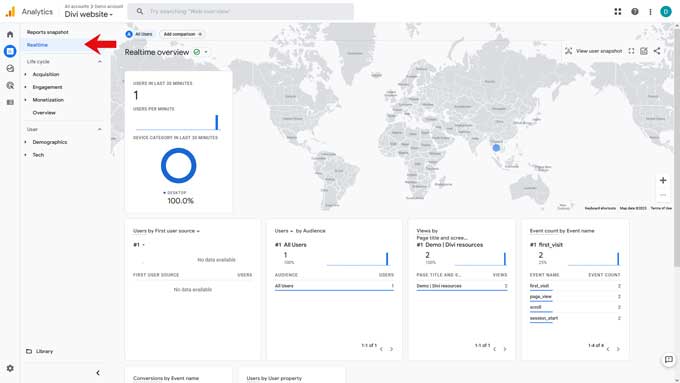Screen dimensions: 680x383
Task: Enter fullscreen view of realtime map
Action: pyautogui.click(x=631, y=51)
